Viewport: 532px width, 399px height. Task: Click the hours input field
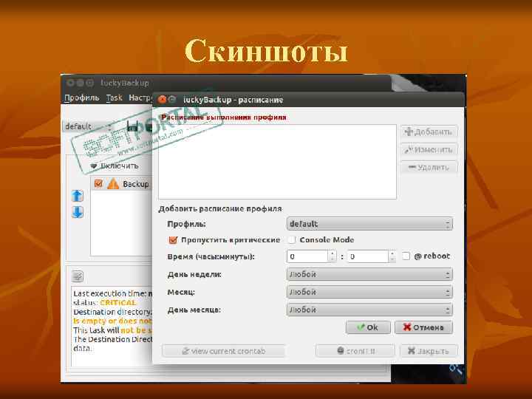pyautogui.click(x=307, y=256)
